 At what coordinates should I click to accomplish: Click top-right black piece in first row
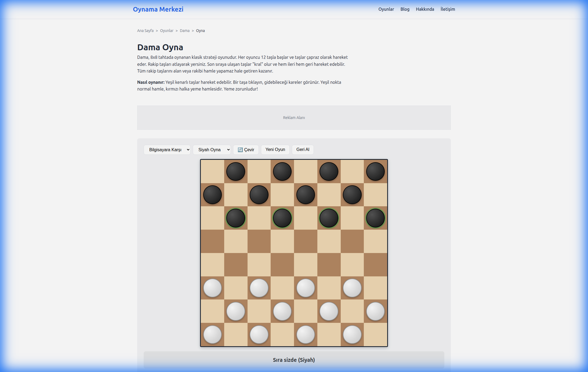(375, 171)
